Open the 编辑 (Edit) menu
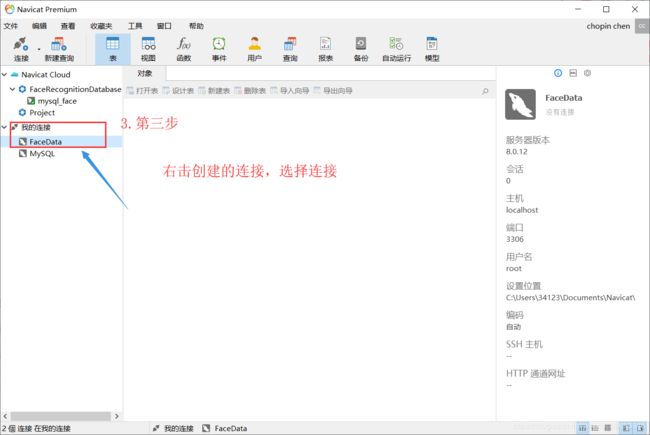 (39, 26)
